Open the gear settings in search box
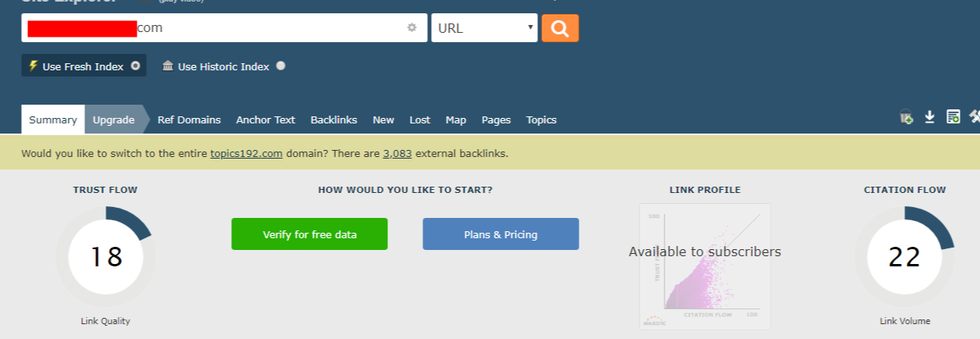The height and width of the screenshot is (339, 980). [412, 28]
